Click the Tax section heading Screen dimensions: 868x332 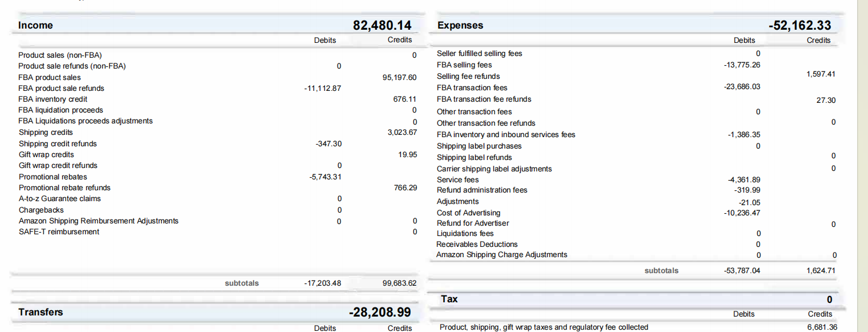coord(449,299)
